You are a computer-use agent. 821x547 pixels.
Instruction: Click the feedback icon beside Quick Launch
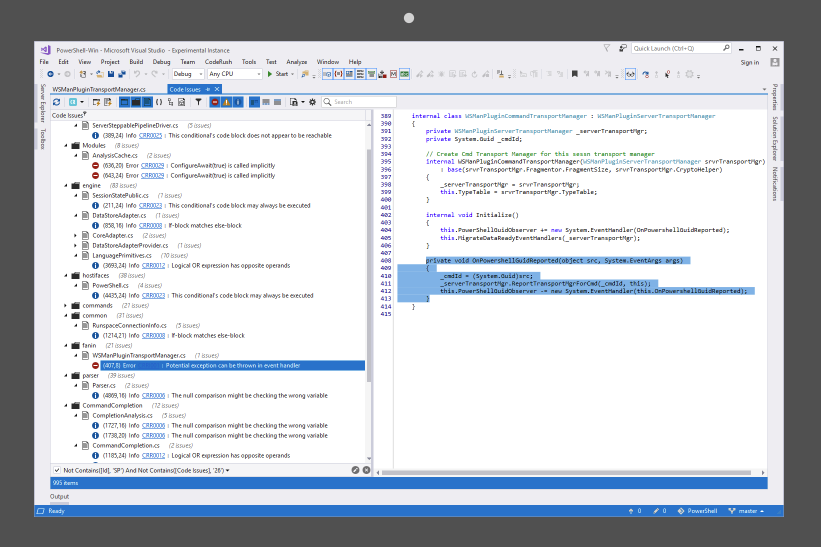tap(623, 48)
